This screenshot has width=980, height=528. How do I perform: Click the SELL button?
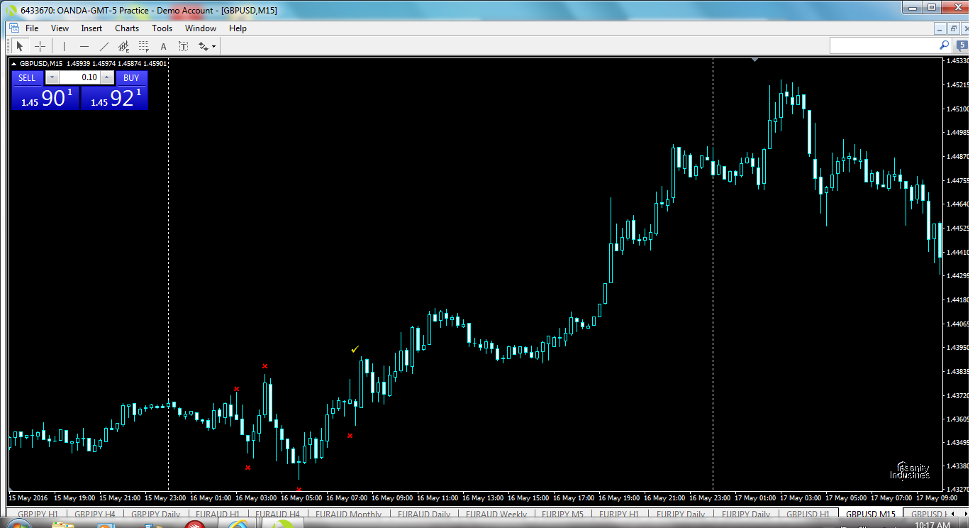(x=27, y=78)
